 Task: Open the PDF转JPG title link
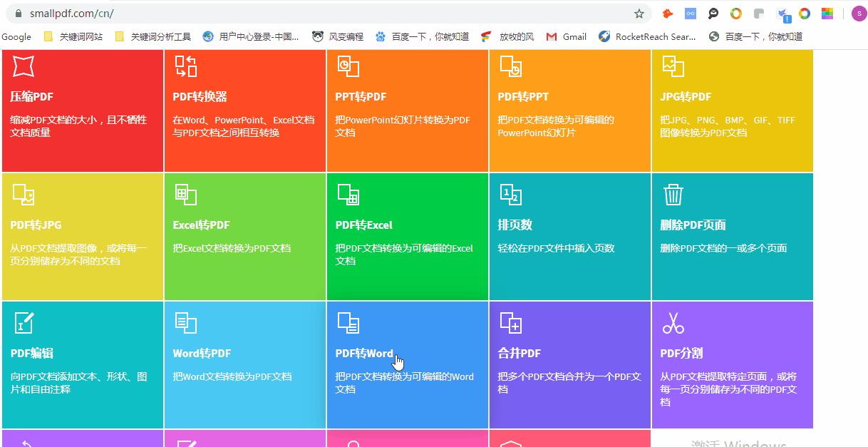pyautogui.click(x=36, y=225)
